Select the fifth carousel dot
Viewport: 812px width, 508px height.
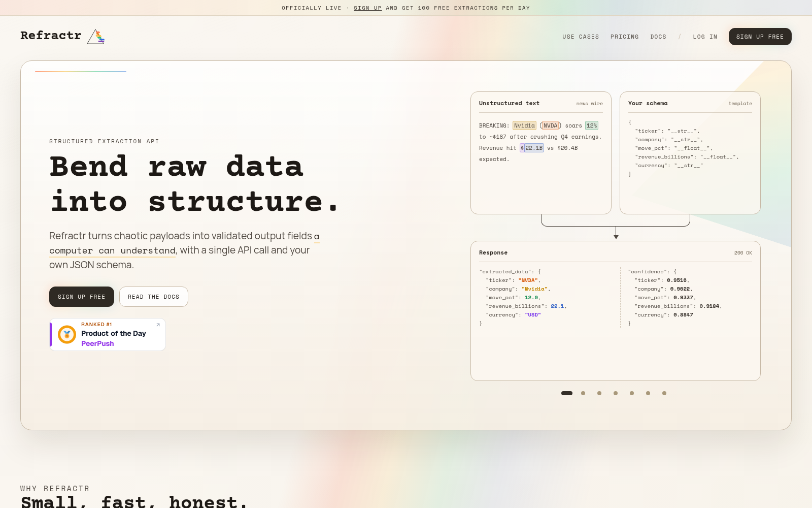[632, 393]
